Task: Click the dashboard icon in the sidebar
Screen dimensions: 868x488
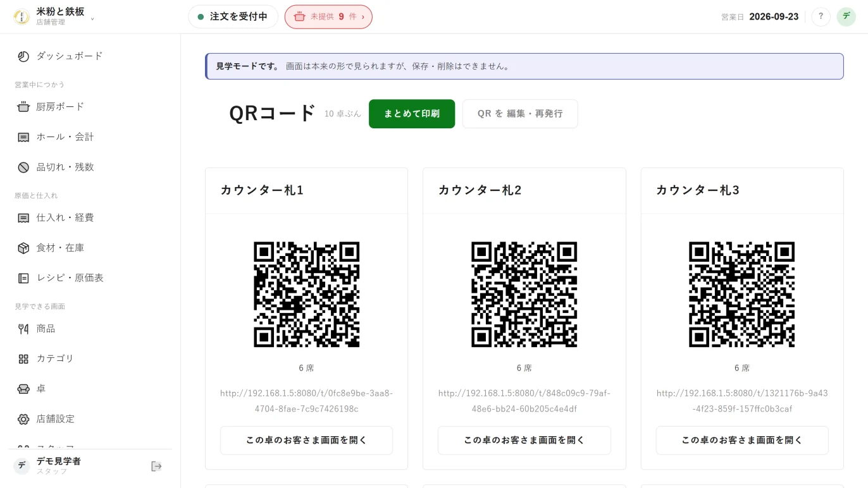Action: coord(23,56)
